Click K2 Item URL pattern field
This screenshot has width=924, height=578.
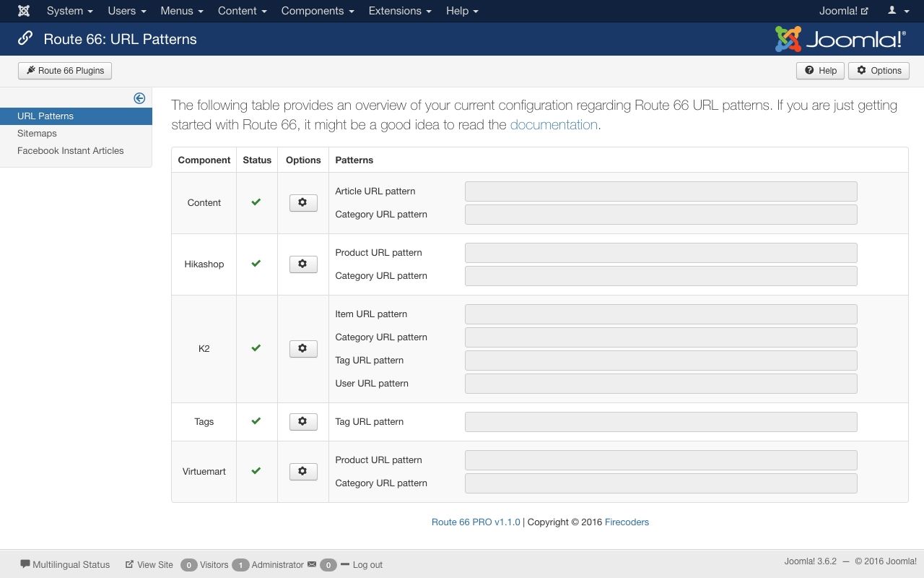point(661,314)
